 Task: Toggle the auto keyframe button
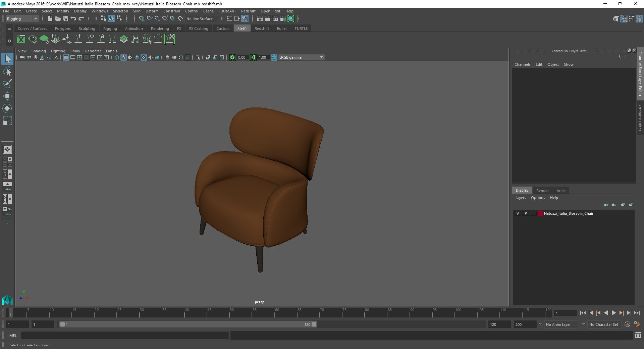pyautogui.click(x=627, y=325)
